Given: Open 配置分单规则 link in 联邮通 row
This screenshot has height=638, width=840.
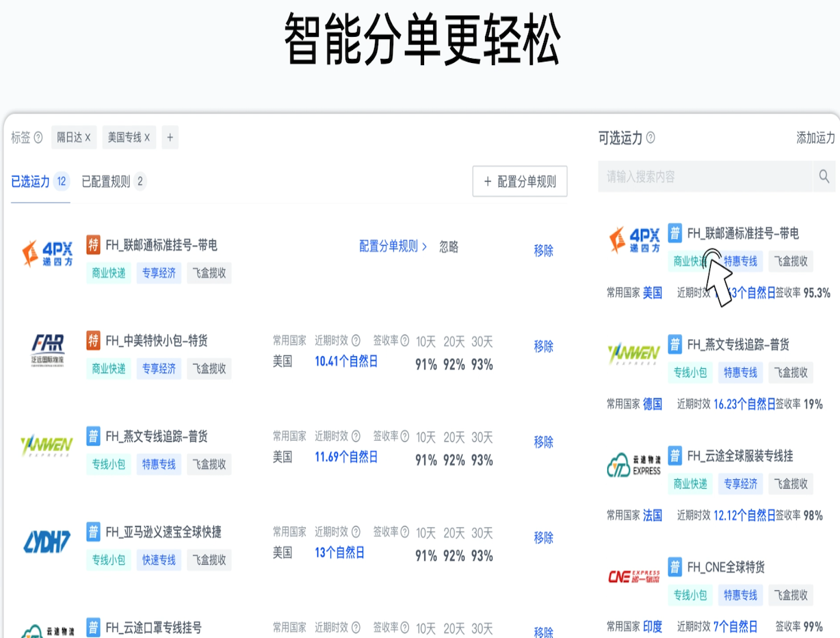Looking at the screenshot, I should tap(393, 246).
